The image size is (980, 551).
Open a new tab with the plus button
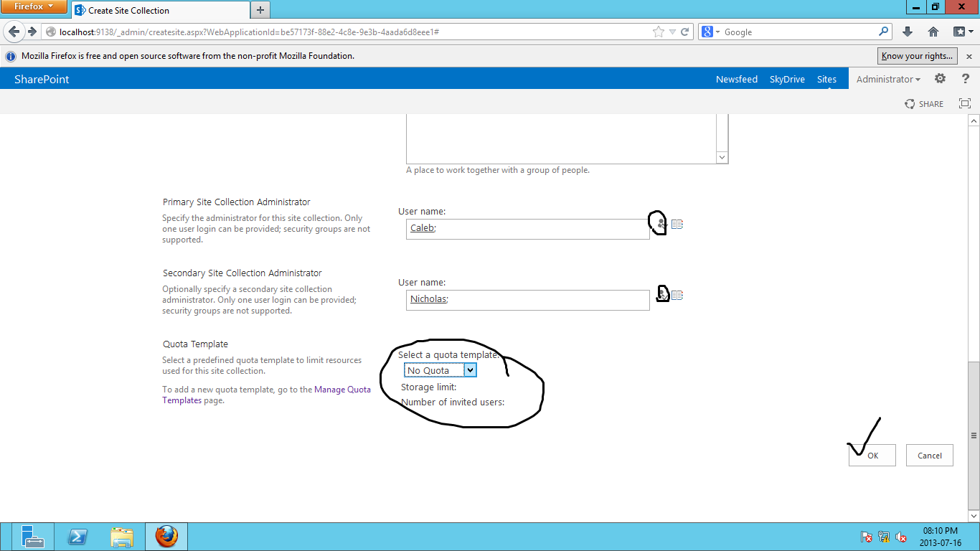(x=260, y=10)
